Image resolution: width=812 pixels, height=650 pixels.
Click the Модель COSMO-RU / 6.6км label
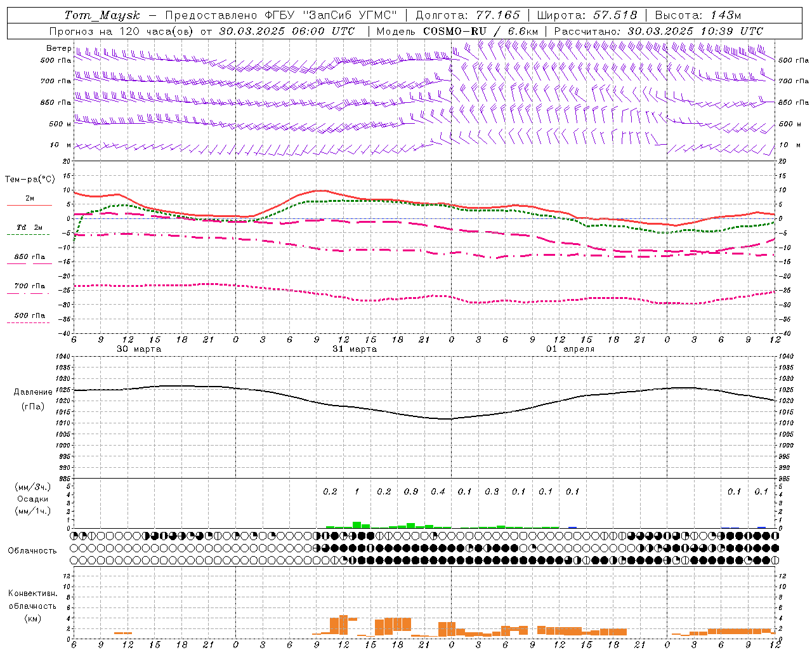[457, 31]
